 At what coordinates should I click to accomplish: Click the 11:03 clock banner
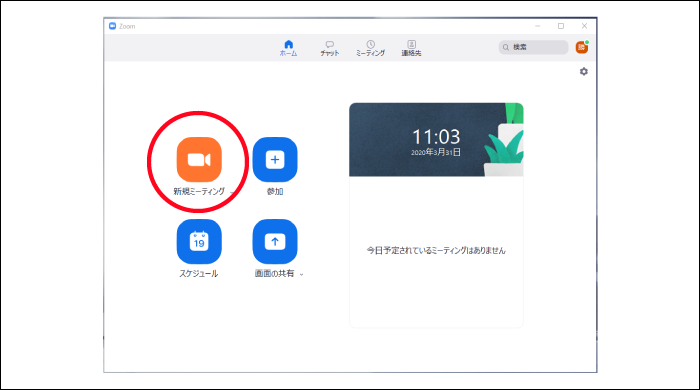tap(436, 140)
